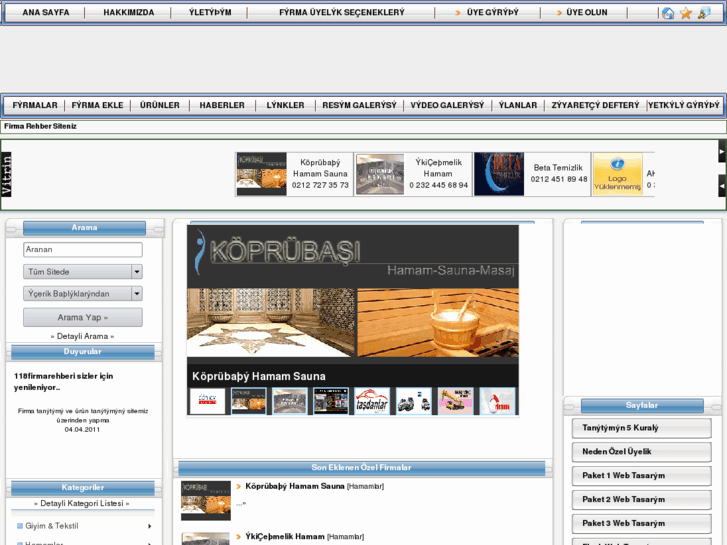Click the network user icon beside the star
Image resolution: width=727 pixels, height=545 pixels.
pos(704,13)
